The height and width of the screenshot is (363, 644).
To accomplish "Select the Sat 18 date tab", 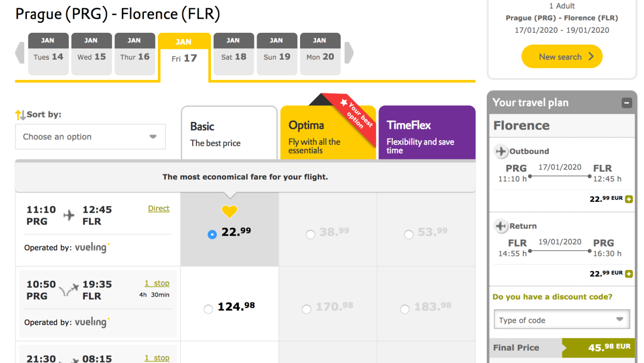I will [233, 54].
